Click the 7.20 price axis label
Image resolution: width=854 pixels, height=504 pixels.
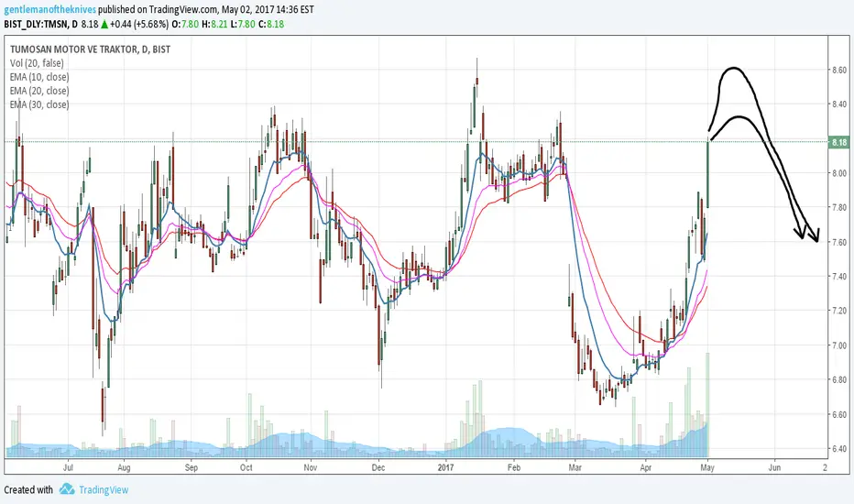[838, 311]
